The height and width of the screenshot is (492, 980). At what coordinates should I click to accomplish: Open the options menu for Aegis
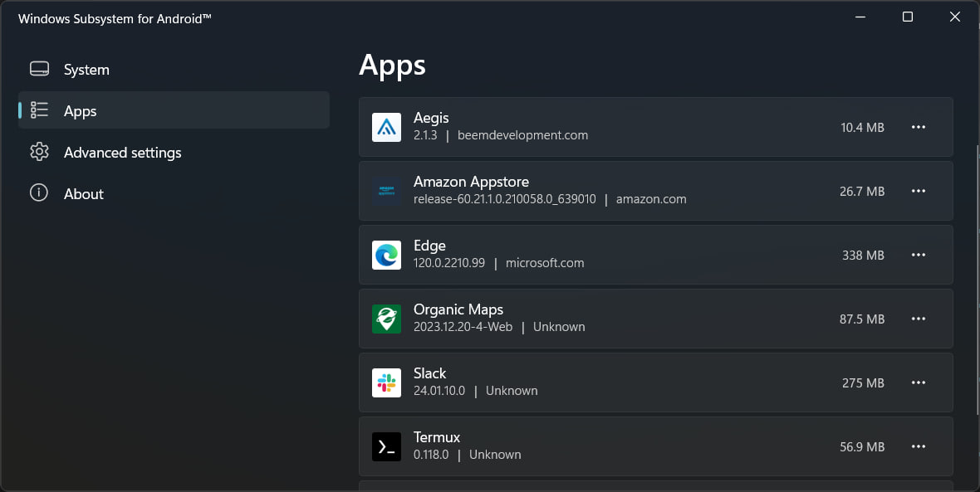pos(919,127)
